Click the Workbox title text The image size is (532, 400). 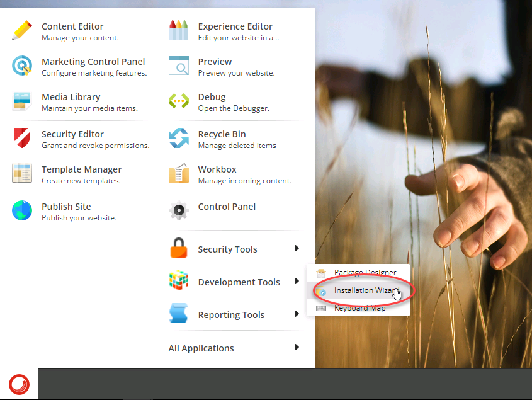point(217,169)
